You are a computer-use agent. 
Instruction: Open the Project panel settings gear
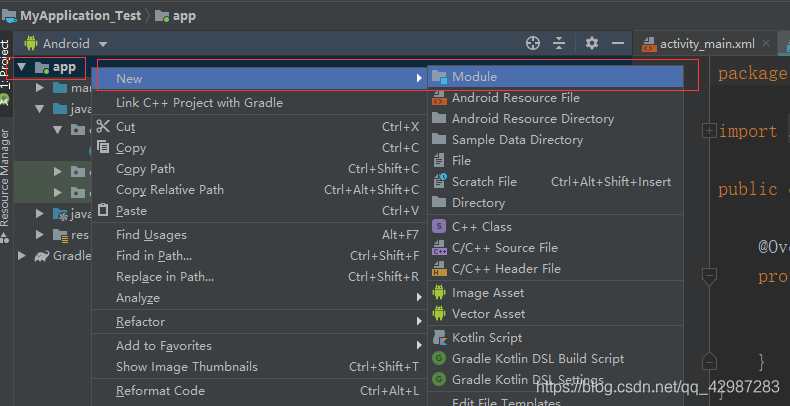click(591, 43)
